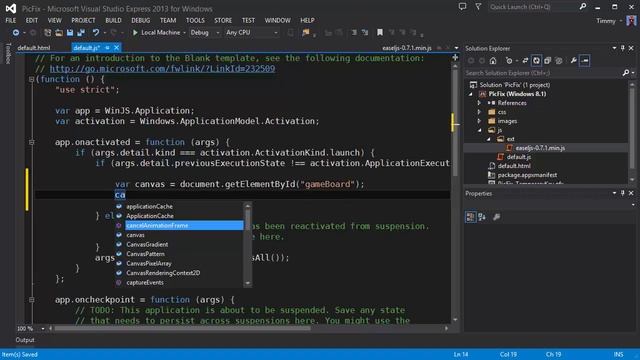Viewport: 640px width, 360px height.
Task: Open the Any CPU platform dropdown
Action: (276, 32)
